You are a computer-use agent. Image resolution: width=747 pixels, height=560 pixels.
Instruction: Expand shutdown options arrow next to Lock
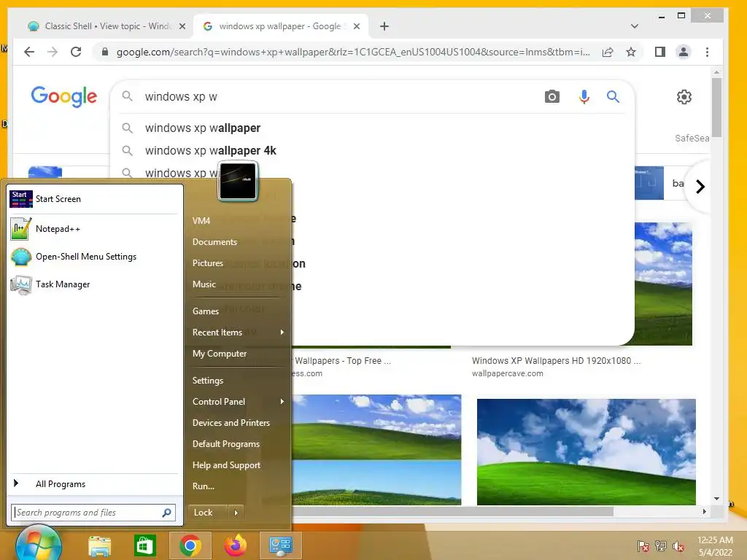[236, 513]
